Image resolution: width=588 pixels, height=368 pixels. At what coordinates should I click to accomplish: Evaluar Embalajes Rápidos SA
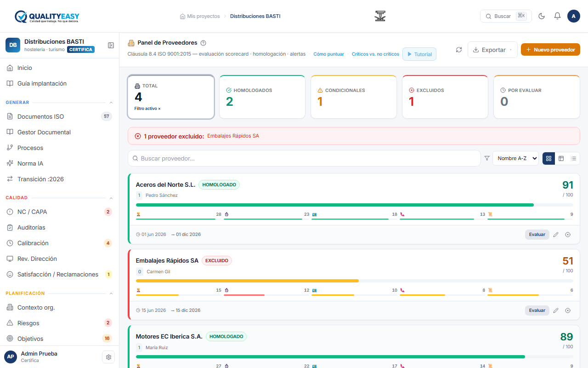(x=537, y=310)
